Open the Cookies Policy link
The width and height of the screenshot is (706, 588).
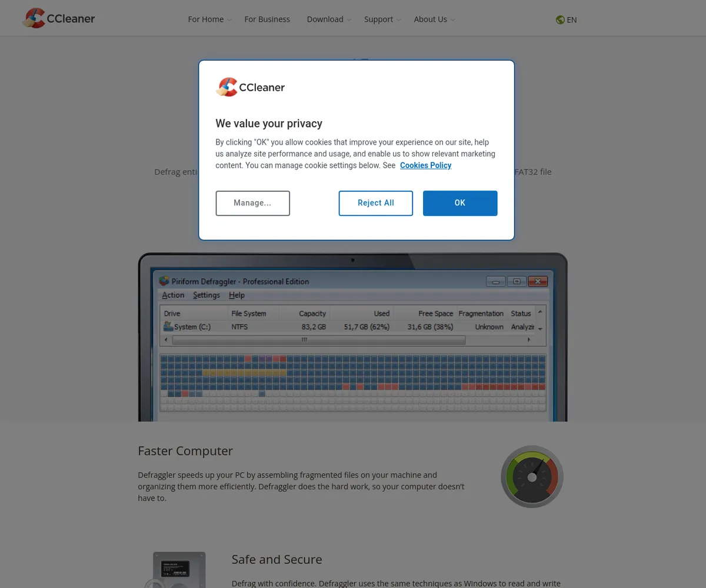[425, 165]
